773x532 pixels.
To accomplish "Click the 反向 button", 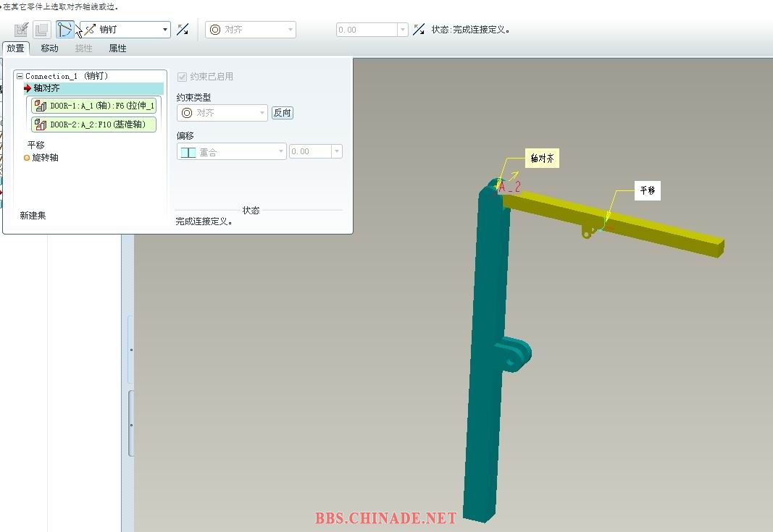I will click(x=282, y=113).
